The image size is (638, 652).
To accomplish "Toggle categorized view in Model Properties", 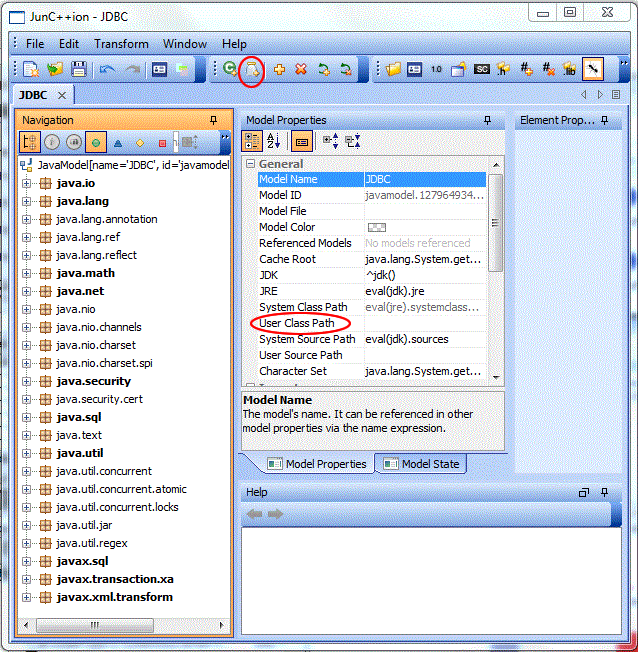I will (252, 141).
